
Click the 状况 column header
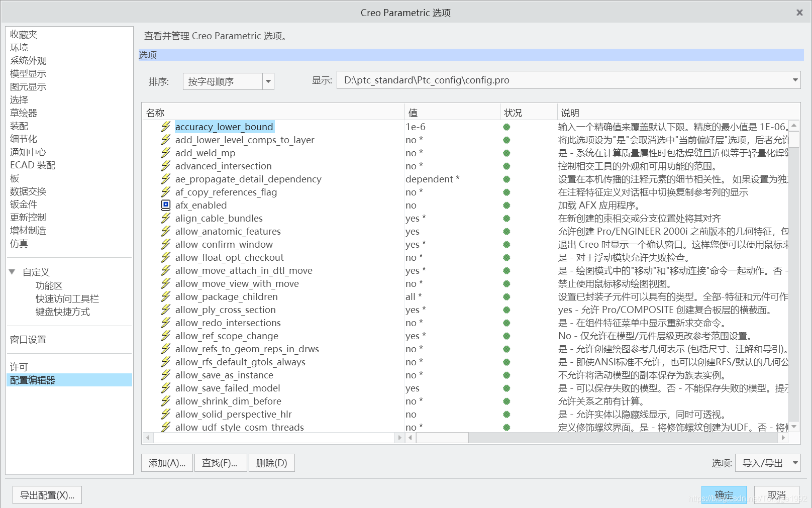pos(529,113)
